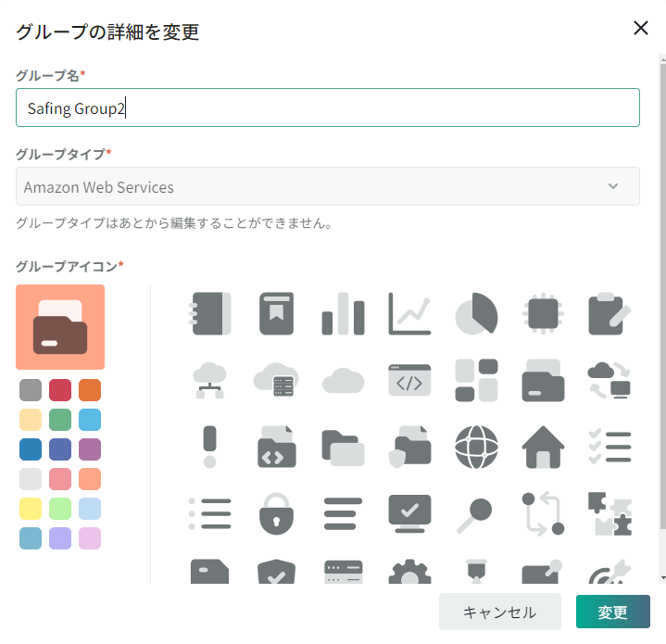This screenshot has width=666, height=644.
Task: Pick the light gray color swatch
Action: pyautogui.click(x=31, y=479)
